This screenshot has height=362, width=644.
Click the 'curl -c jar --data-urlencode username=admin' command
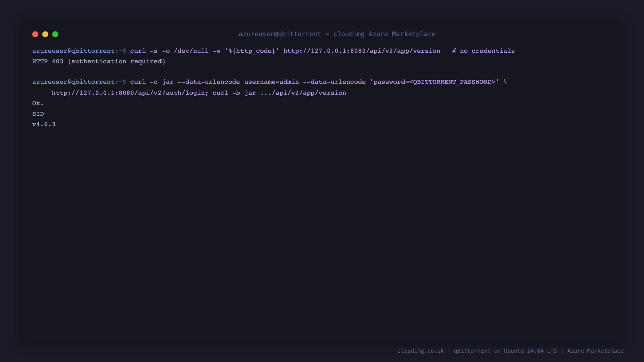[215, 82]
